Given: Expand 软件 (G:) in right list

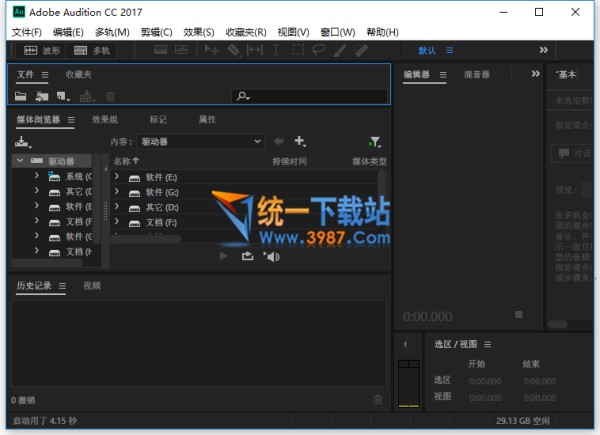Looking at the screenshot, I should pyautogui.click(x=116, y=192).
